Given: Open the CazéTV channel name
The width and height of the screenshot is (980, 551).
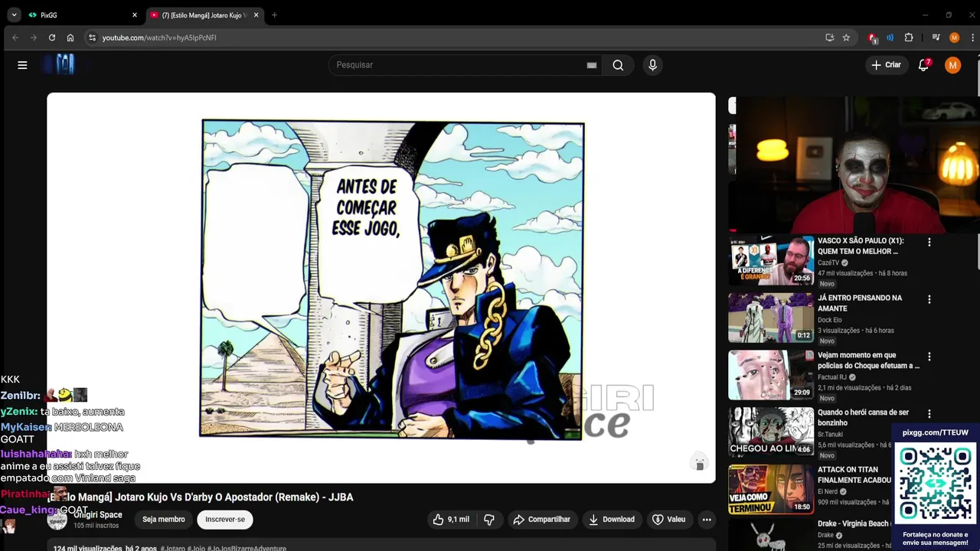Looking at the screenshot, I should pos(828,262).
